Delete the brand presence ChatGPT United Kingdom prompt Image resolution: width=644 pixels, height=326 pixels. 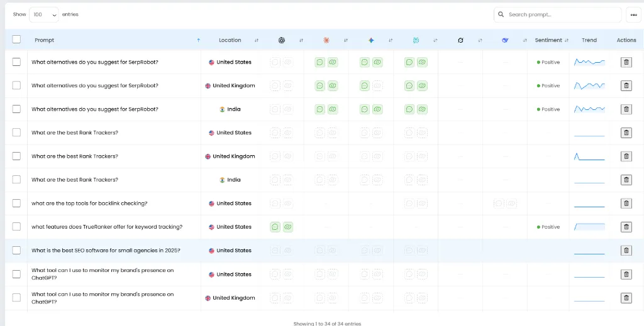coord(626,298)
